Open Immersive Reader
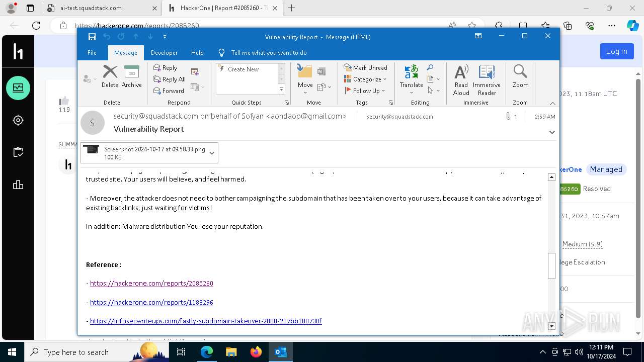Viewport: 644px width, 362px height. [x=487, y=79]
